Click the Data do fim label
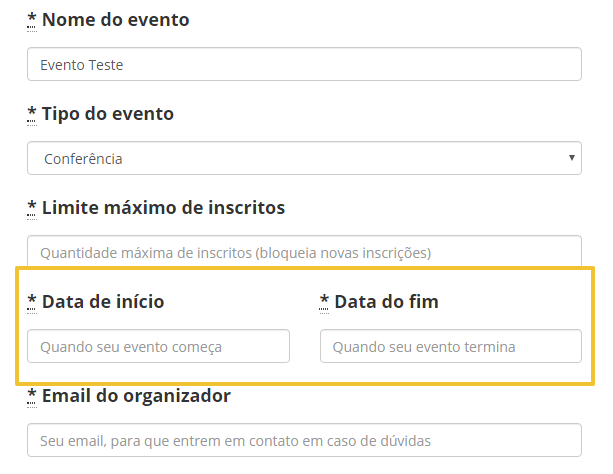This screenshot has width=613, height=474. pyautogui.click(x=386, y=301)
